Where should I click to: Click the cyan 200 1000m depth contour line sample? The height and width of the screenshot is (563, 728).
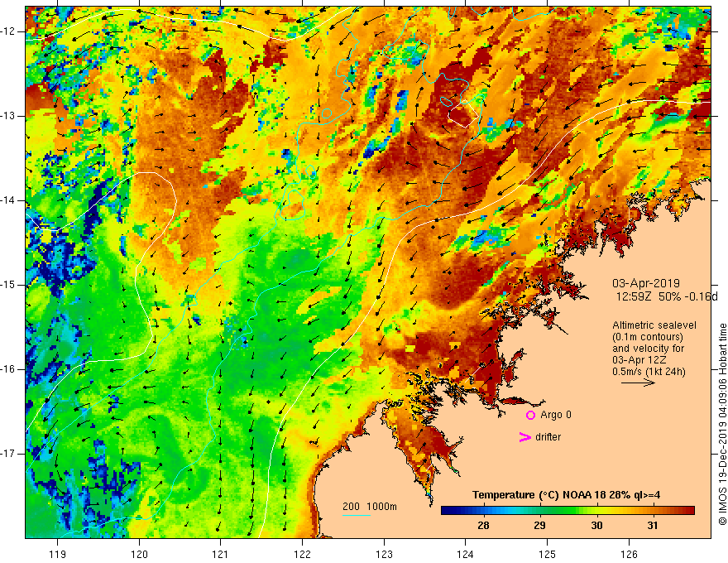tap(356, 515)
